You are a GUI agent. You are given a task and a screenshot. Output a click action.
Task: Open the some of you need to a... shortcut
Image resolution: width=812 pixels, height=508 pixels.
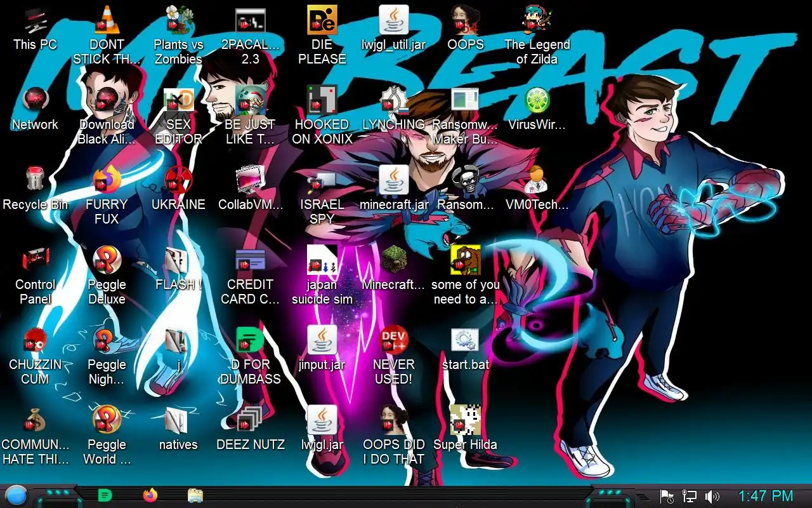[466, 261]
